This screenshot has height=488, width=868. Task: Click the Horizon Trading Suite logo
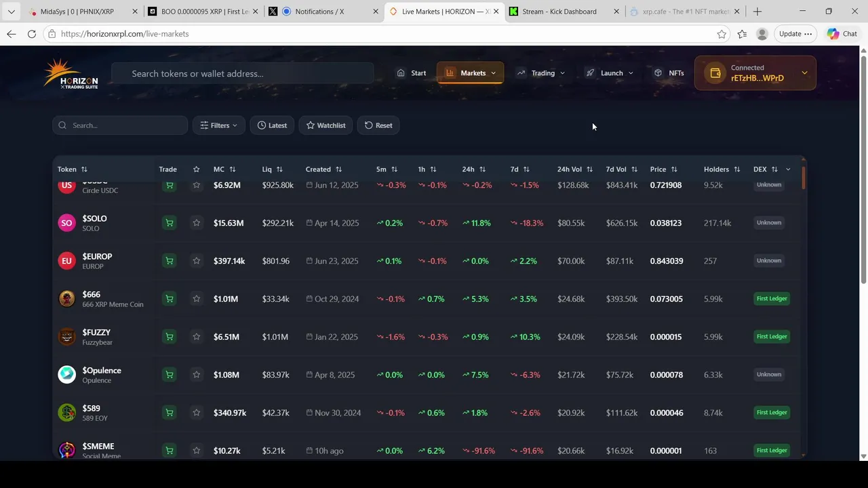pyautogui.click(x=71, y=73)
